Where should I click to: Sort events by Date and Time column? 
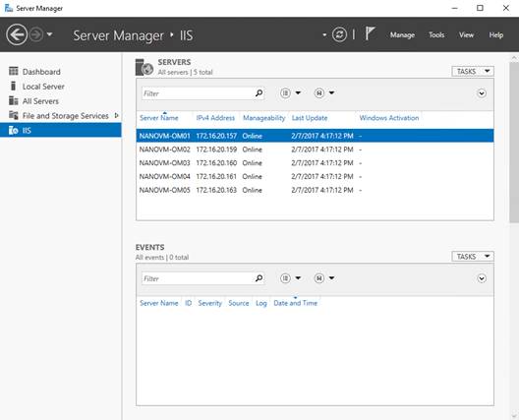coord(295,303)
